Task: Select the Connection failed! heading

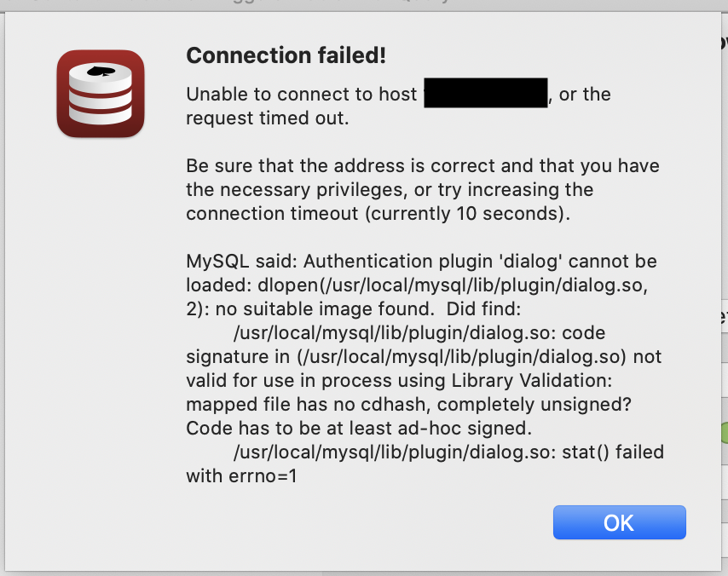Action: tap(285, 55)
